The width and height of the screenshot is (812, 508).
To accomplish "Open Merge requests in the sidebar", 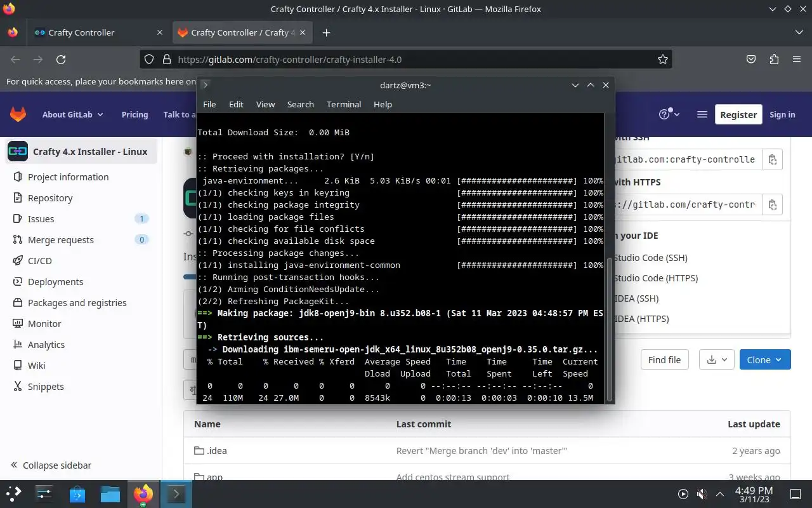I will click(x=81, y=239).
